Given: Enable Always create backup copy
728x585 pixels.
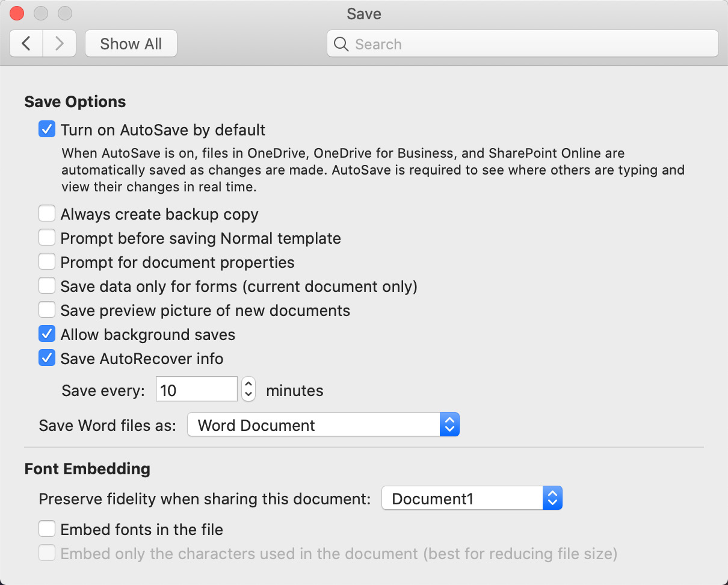Looking at the screenshot, I should [x=47, y=213].
